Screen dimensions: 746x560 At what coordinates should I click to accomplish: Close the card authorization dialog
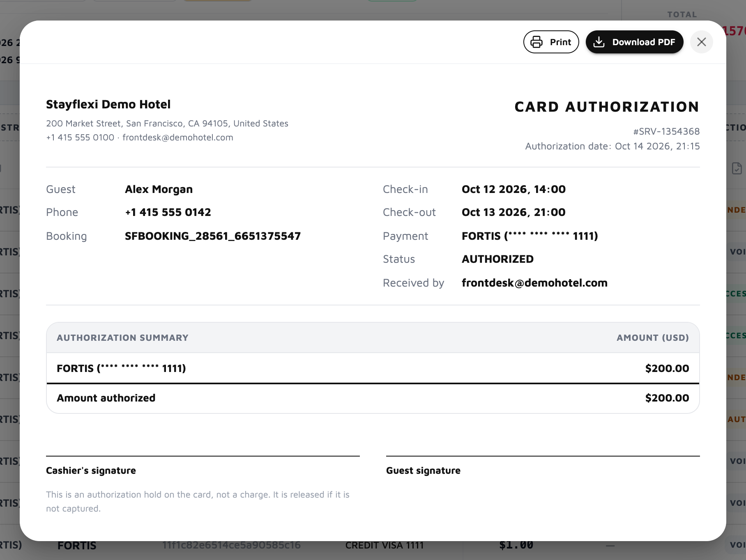point(701,42)
